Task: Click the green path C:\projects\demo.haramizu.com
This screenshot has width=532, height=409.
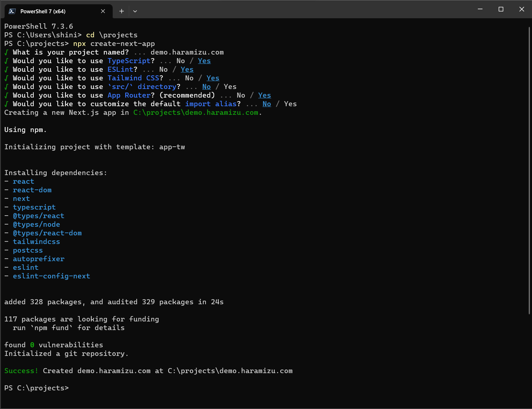Action: [196, 113]
